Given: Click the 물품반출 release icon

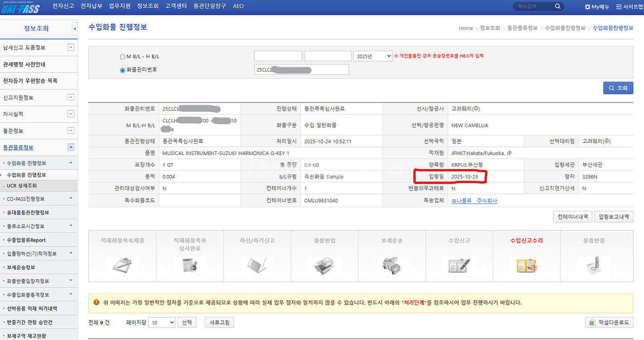Looking at the screenshot, I should pos(595,264).
